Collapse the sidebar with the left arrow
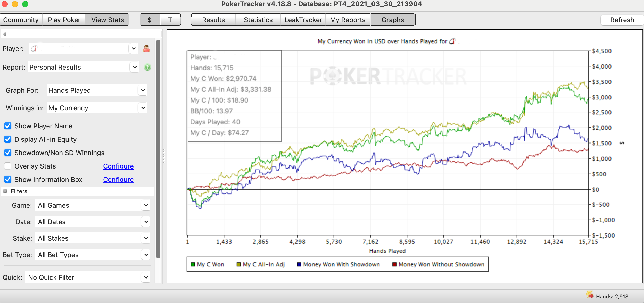644x303 pixels. coord(4,34)
